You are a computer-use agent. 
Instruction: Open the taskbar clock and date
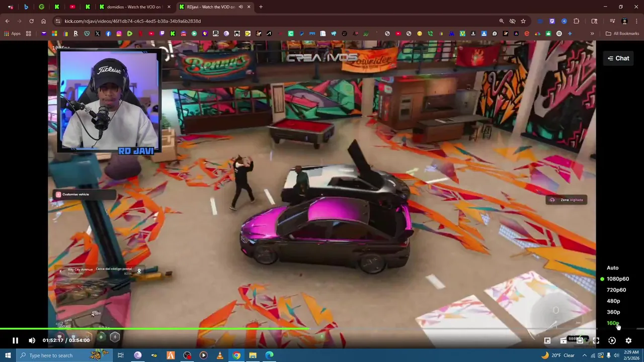[631, 355]
